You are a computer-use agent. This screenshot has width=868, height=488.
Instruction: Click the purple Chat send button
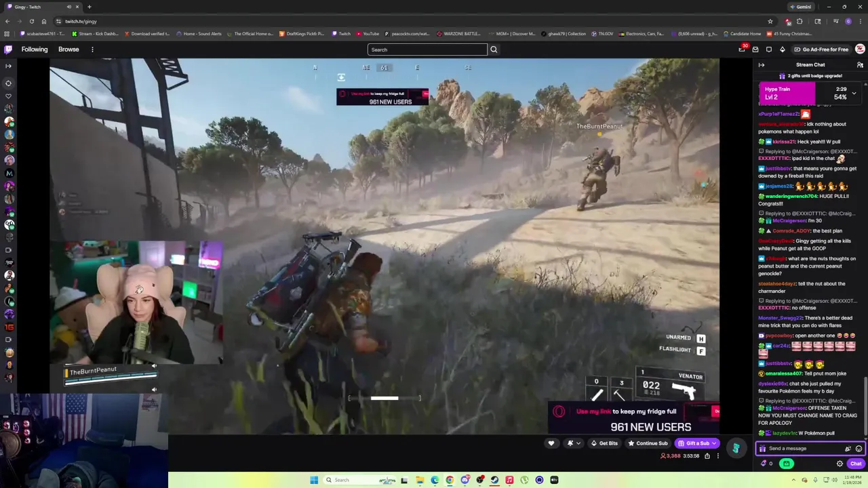(855, 464)
